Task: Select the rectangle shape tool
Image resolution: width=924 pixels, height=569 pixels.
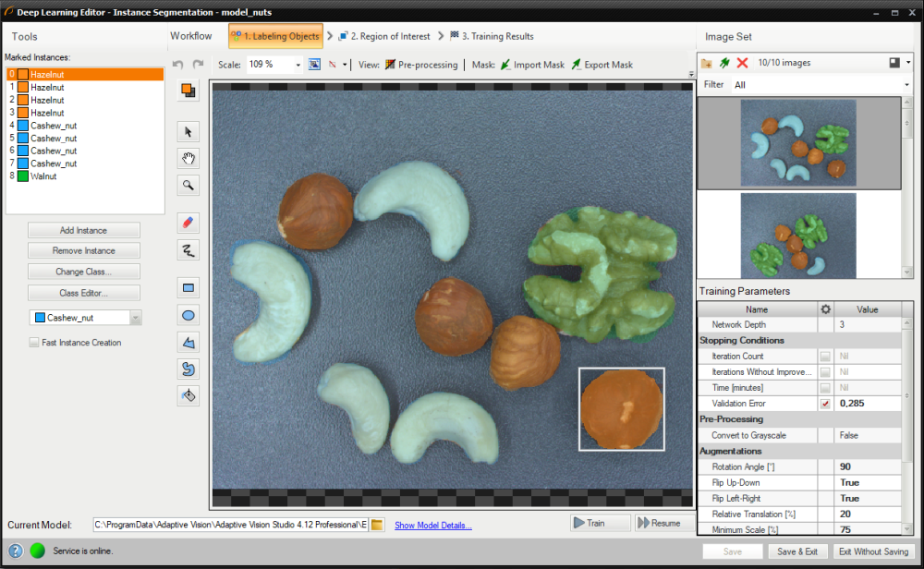Action: (188, 288)
